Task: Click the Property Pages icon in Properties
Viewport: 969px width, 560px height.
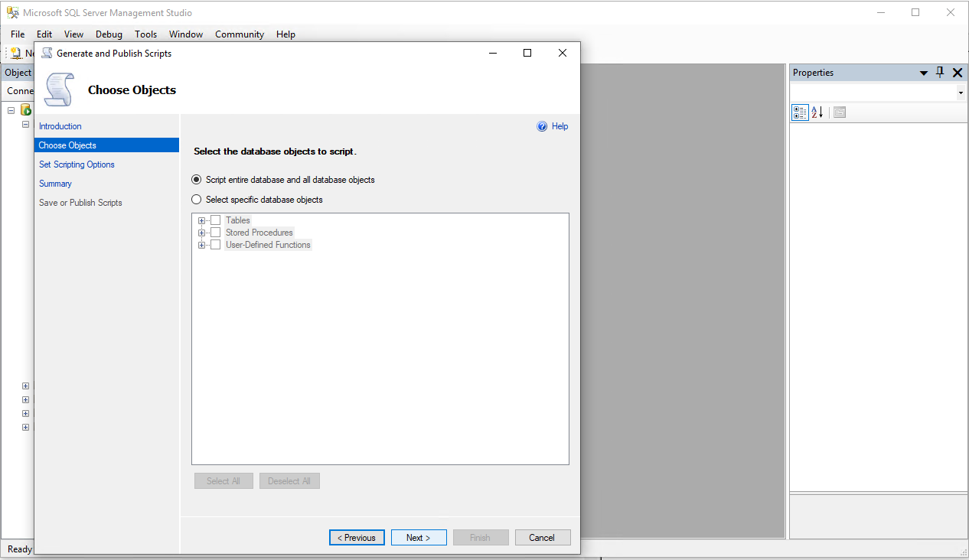Action: coord(840,112)
